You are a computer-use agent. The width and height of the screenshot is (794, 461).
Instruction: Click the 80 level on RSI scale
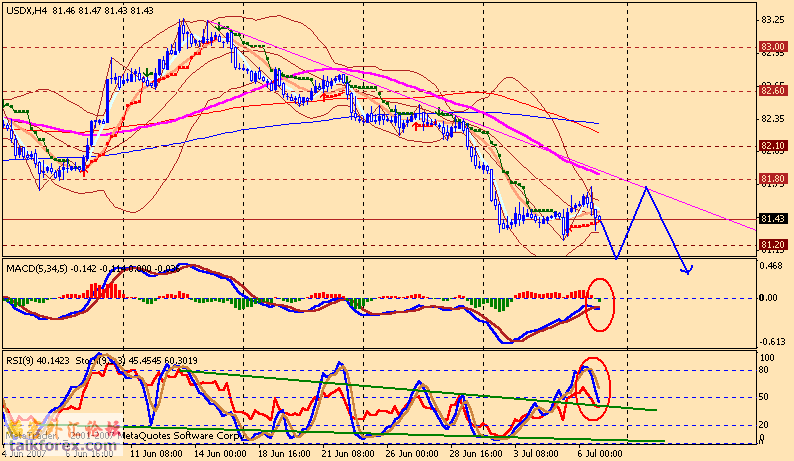tap(764, 370)
